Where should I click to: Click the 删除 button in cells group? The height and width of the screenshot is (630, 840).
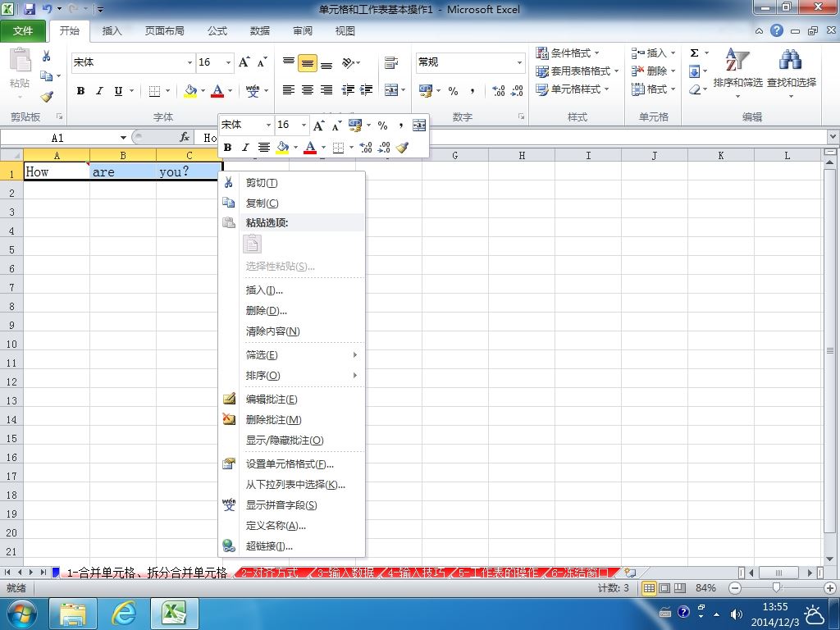[x=653, y=71]
